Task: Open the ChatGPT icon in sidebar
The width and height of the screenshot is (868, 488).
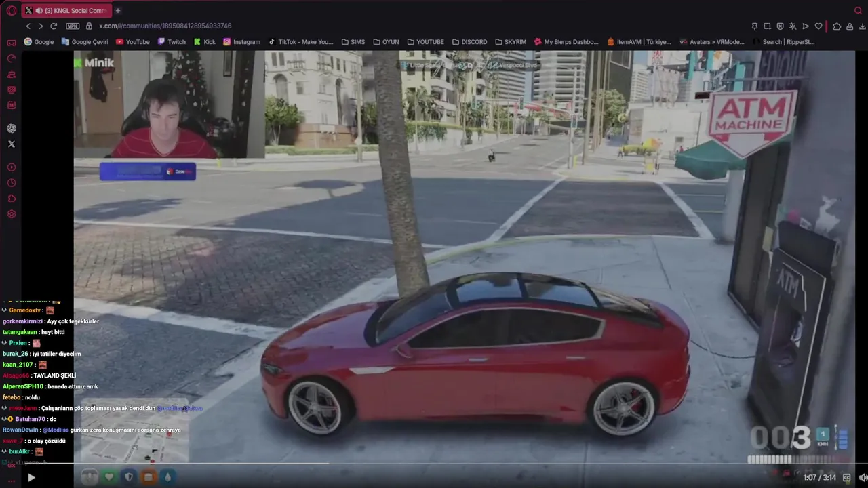Action: tap(12, 128)
